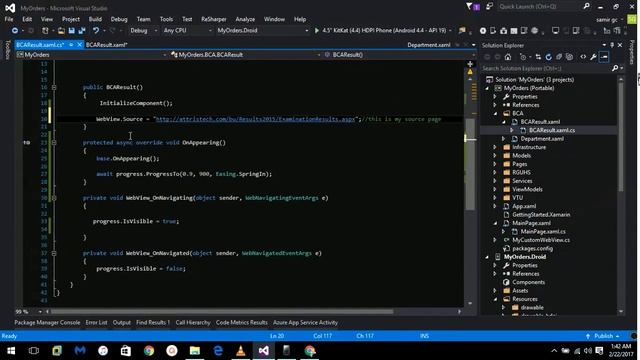Screen dimensions: 640x360
Task: Toggle auto-hide pin of Solution Explorer
Action: point(612,45)
